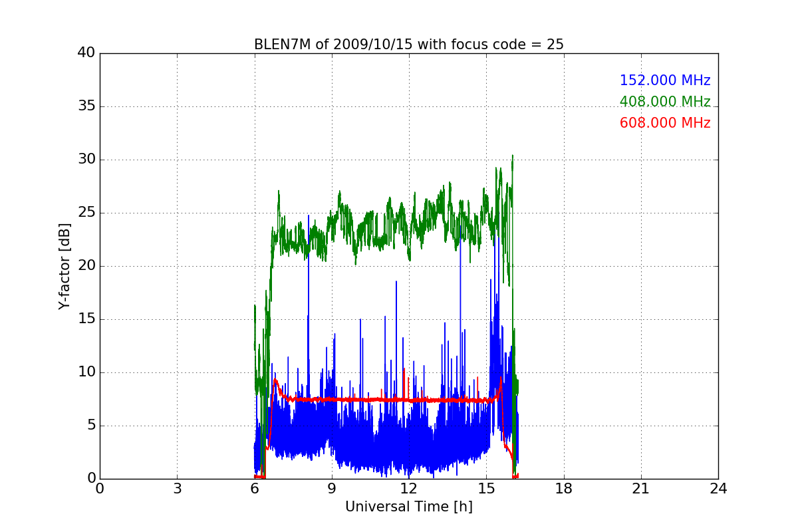
Task: Click the x-axis tick value 9
Action: point(332,489)
